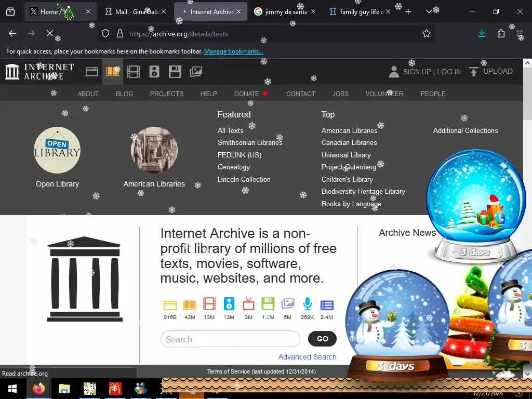
Task: Select the Texts book icon in Archive header
Action: (x=113, y=72)
